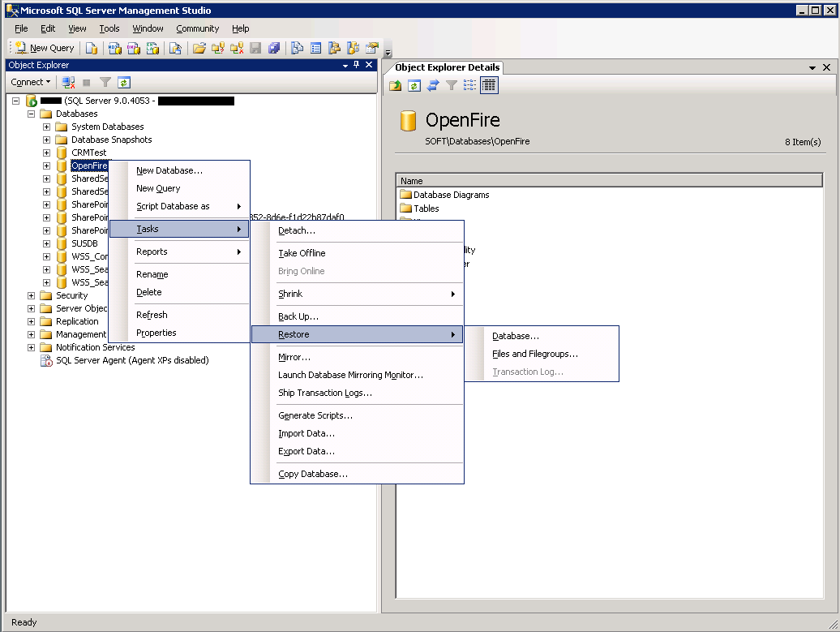Click the Up folder icon in Details toolbar
840x632 pixels.
pos(396,85)
